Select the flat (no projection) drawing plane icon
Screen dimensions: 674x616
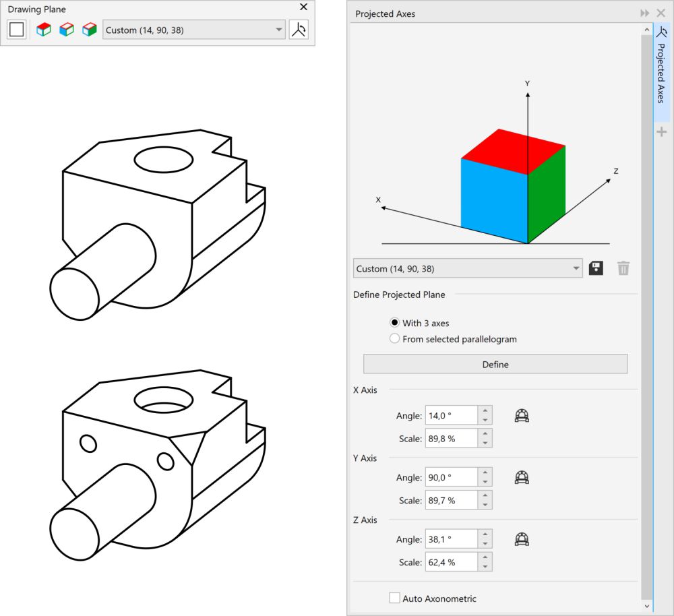click(17, 30)
